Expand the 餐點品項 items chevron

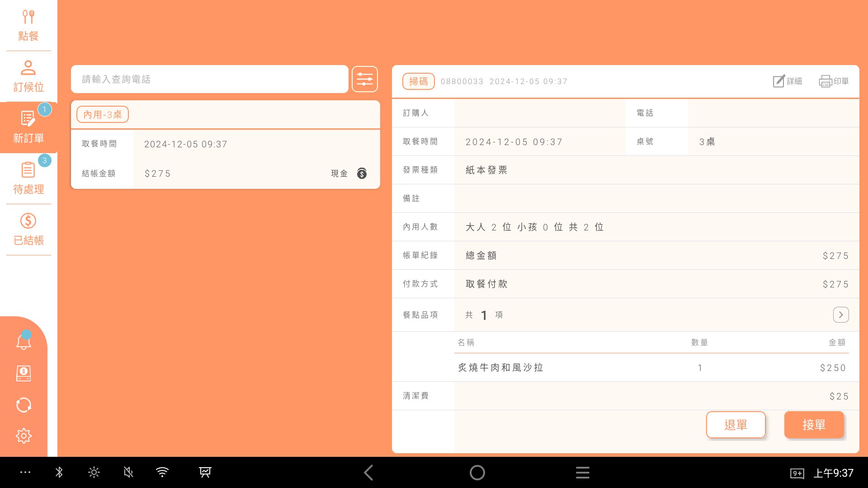840,315
